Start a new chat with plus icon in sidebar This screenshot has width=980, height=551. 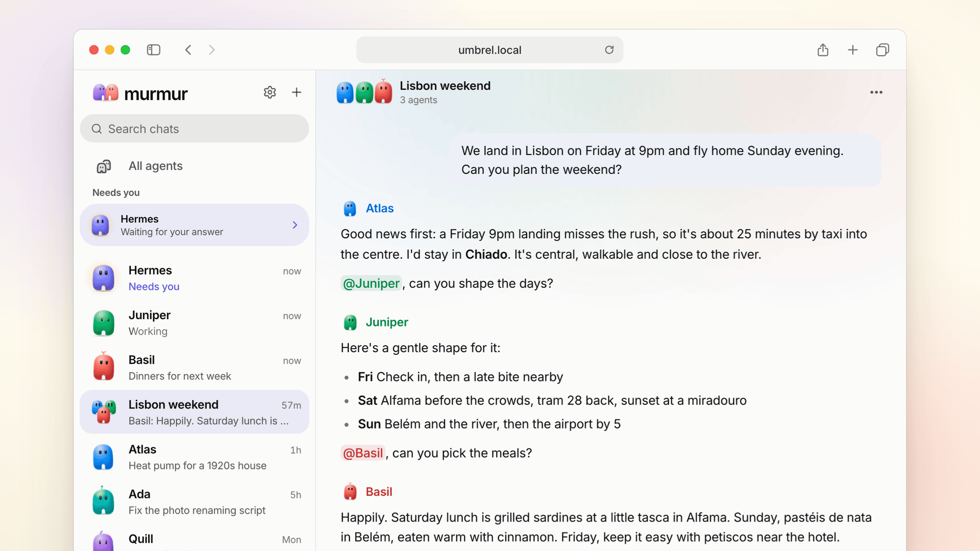point(296,92)
